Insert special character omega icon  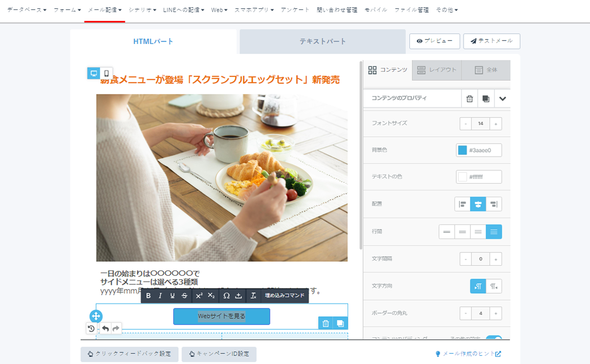pos(226,296)
